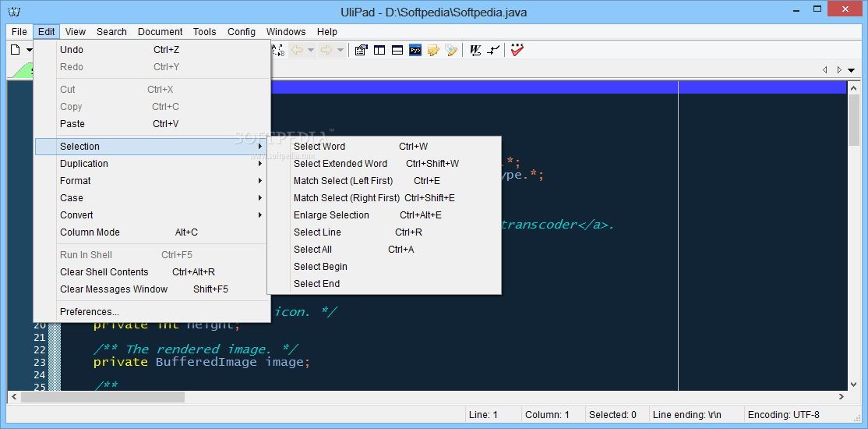868x429 pixels.
Task: Expand the Selection submenu
Action: tap(152, 147)
